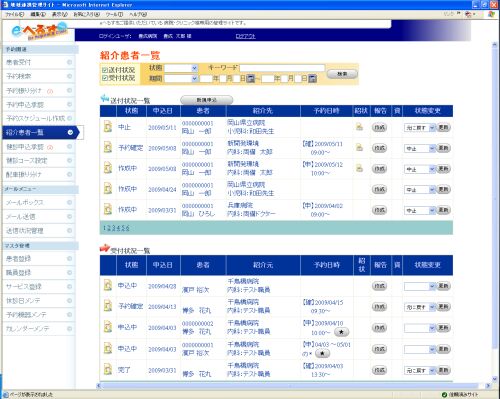This screenshot has height=399, width=500.
Task: Click star button in 04/10 appointment row
Action: point(341,332)
